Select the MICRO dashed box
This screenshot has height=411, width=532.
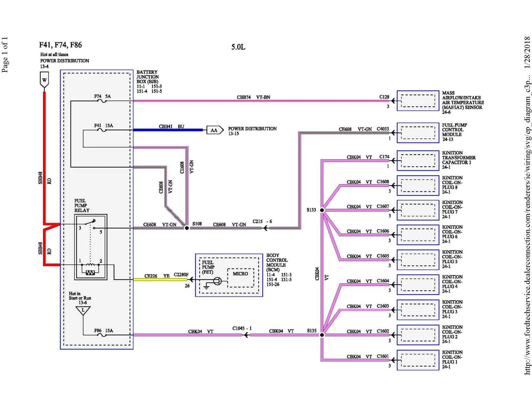[240, 278]
